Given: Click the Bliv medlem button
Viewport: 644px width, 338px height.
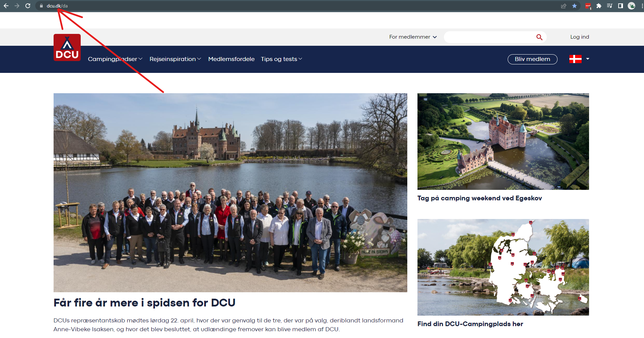Looking at the screenshot, I should [x=532, y=59].
